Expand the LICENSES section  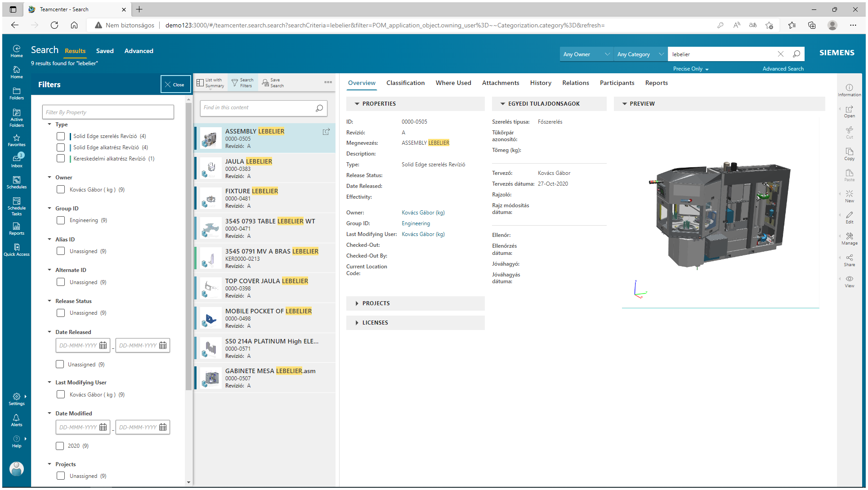click(x=357, y=323)
